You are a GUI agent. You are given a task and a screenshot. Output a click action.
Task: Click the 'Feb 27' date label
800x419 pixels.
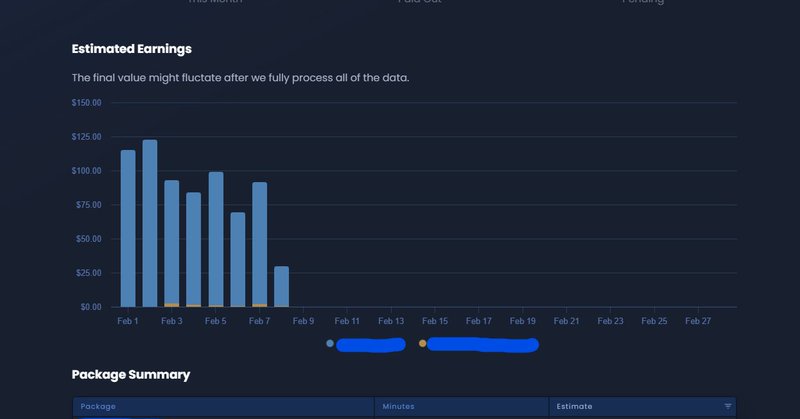(698, 321)
